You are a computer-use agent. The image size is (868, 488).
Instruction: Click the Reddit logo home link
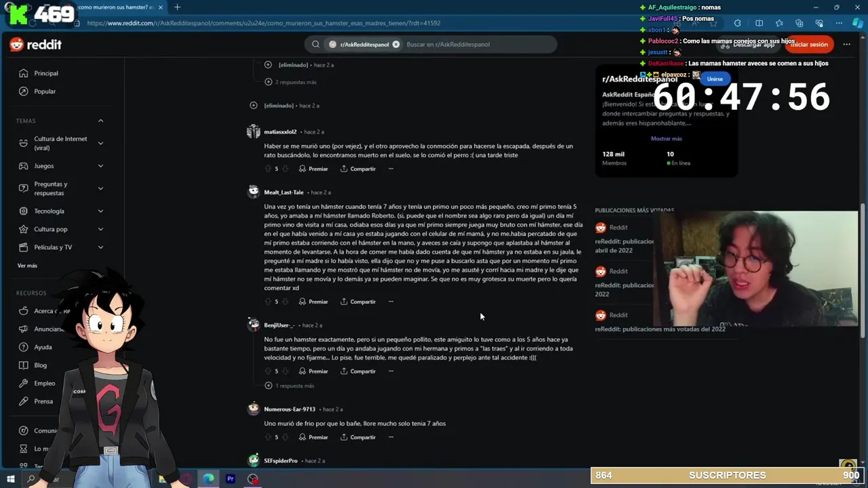[x=36, y=45]
